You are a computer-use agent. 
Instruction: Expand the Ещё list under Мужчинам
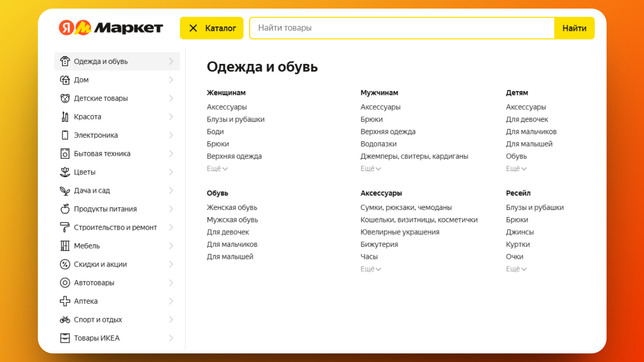point(370,169)
